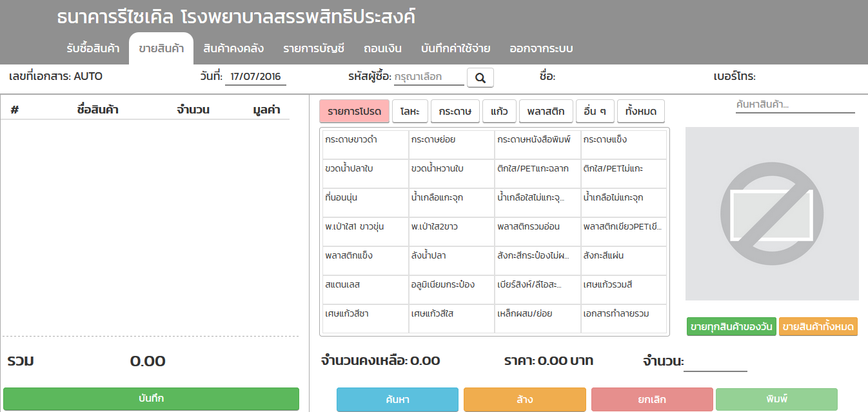868x412 pixels.
Task: Filter products by โลหะ category
Action: (409, 112)
